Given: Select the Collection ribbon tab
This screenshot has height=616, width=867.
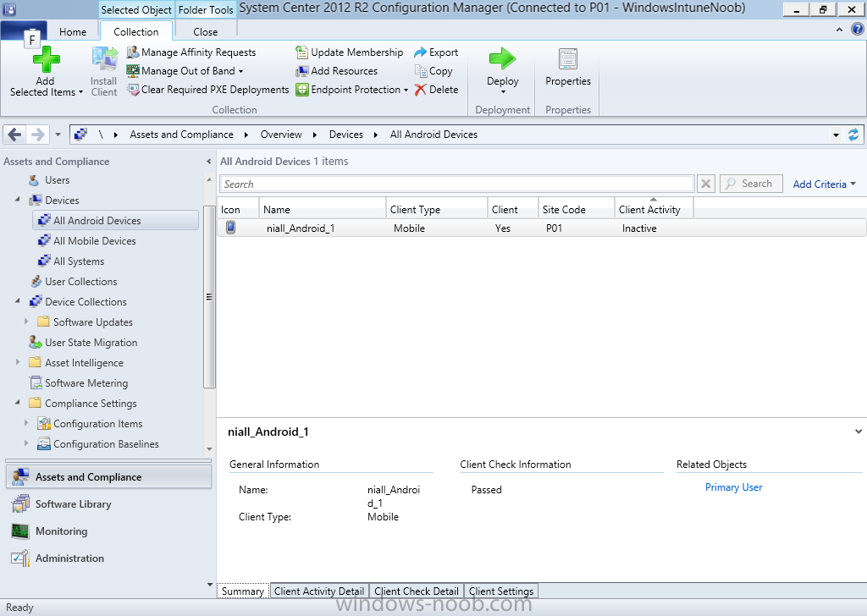Looking at the screenshot, I should pos(136,31).
